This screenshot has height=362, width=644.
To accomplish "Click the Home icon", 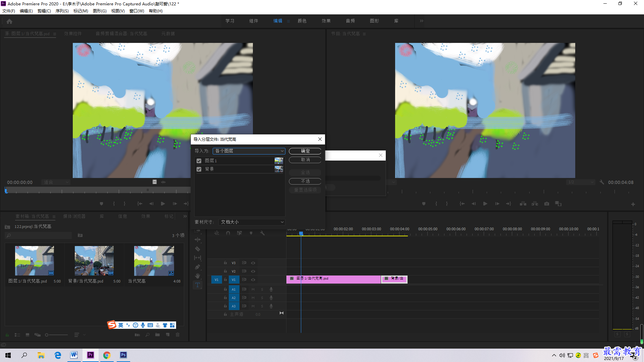I will pos(9,21).
